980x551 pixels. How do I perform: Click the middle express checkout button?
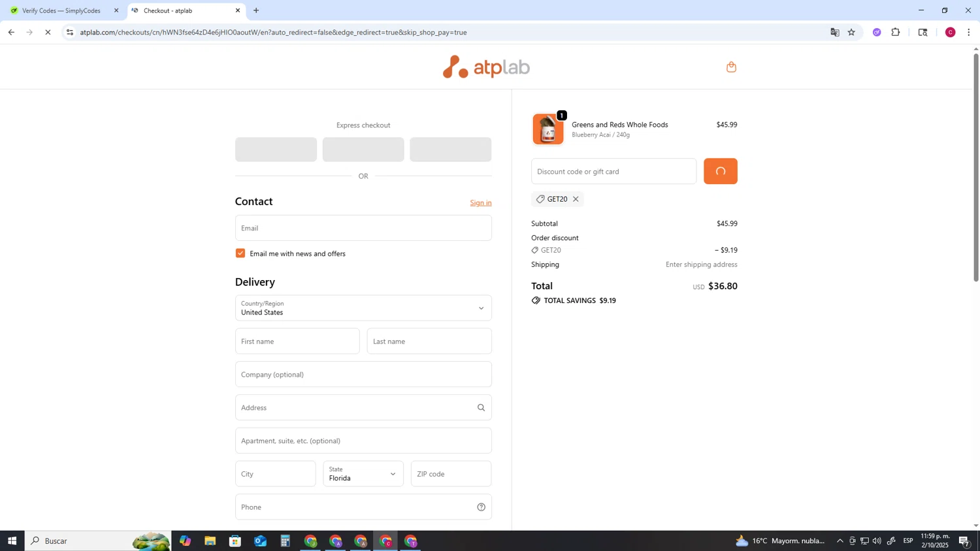click(363, 150)
